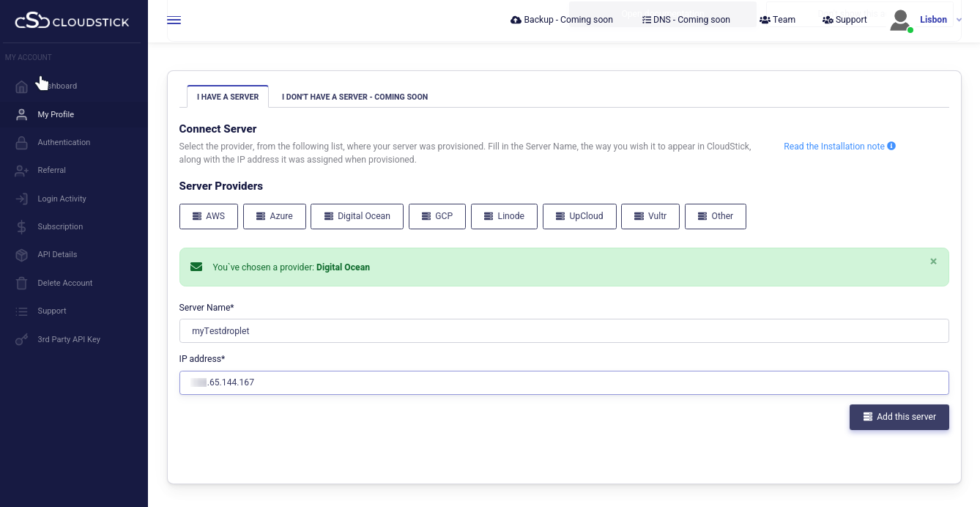The height and width of the screenshot is (507, 980).
Task: Click the hamburger menu icon
Action: click(x=174, y=20)
